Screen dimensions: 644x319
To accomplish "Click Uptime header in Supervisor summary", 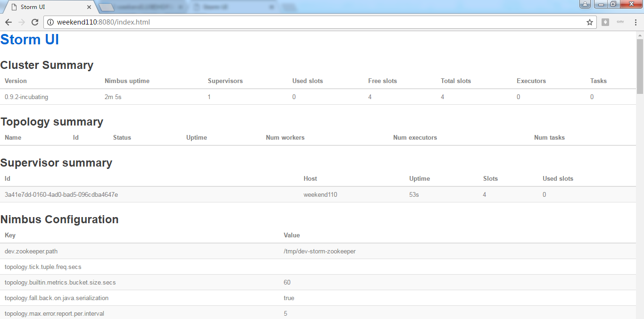I will [x=420, y=179].
